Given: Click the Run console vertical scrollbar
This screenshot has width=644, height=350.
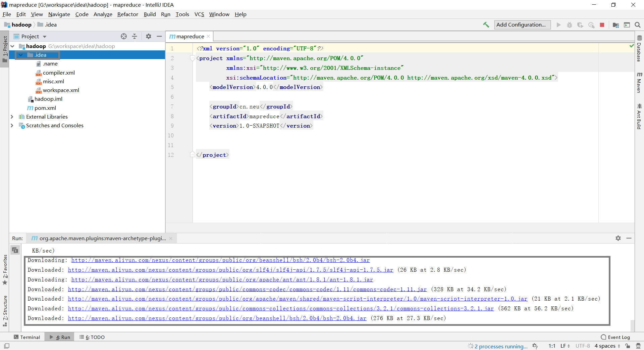Looking at the screenshot, I should (632, 325).
